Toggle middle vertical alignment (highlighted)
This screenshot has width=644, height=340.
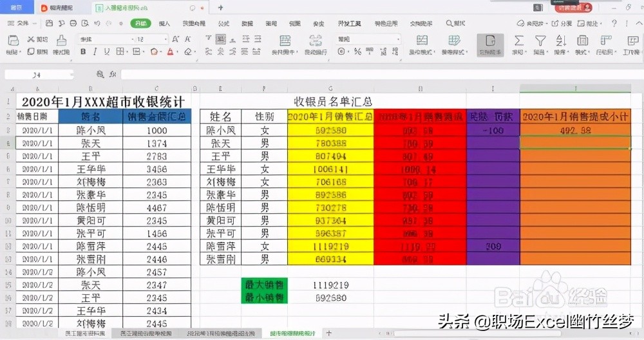pos(221,39)
